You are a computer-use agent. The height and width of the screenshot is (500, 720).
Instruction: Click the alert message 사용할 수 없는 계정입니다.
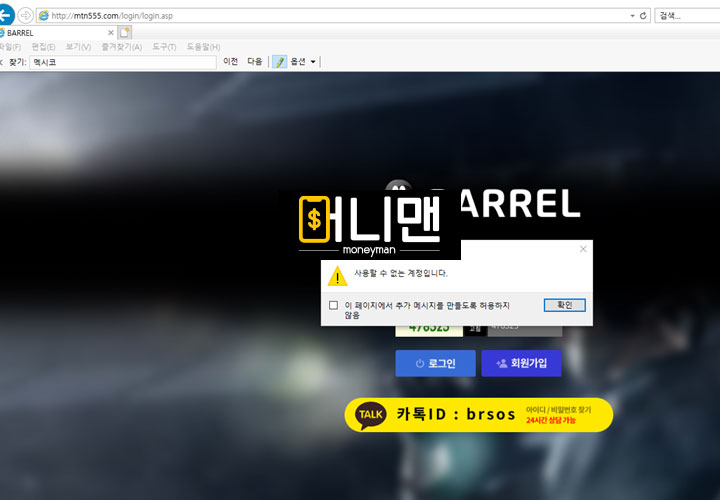[400, 273]
